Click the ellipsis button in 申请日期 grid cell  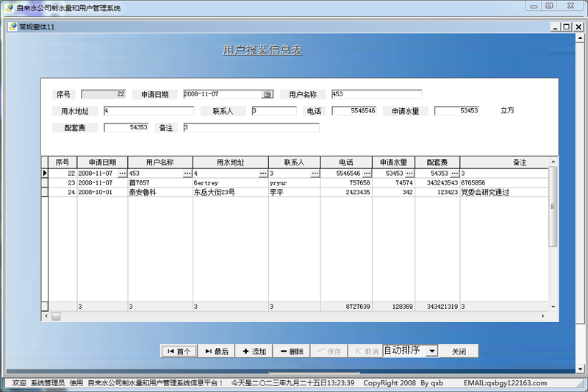click(x=122, y=174)
